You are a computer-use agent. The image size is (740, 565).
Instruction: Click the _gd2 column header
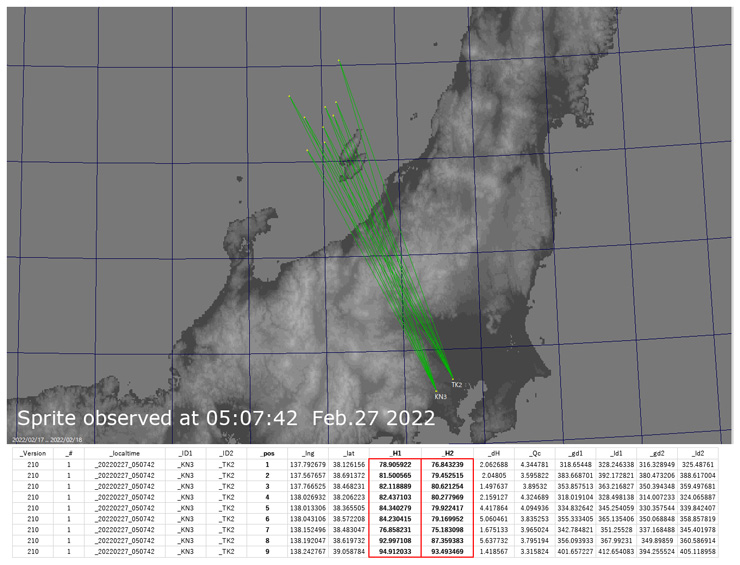coord(657,454)
